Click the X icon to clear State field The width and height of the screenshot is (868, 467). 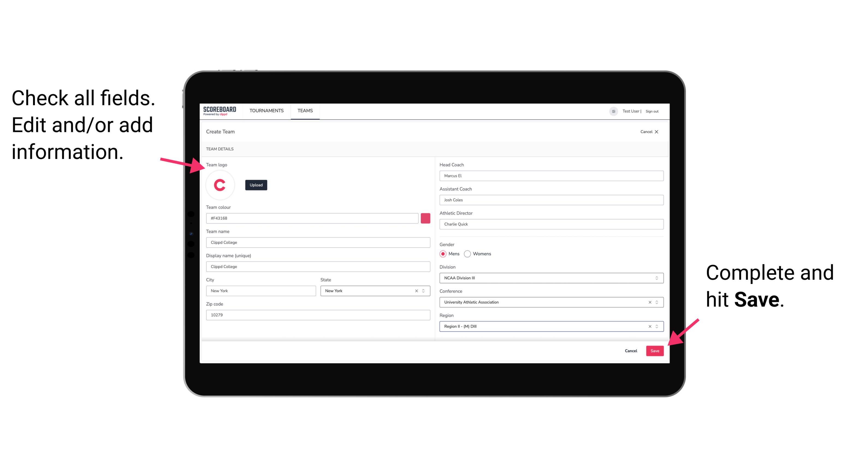point(417,290)
